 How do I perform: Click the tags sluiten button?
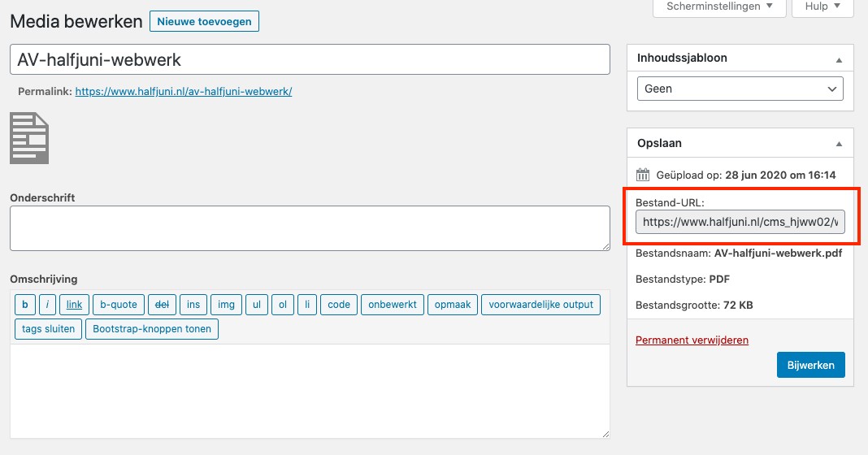pos(48,329)
